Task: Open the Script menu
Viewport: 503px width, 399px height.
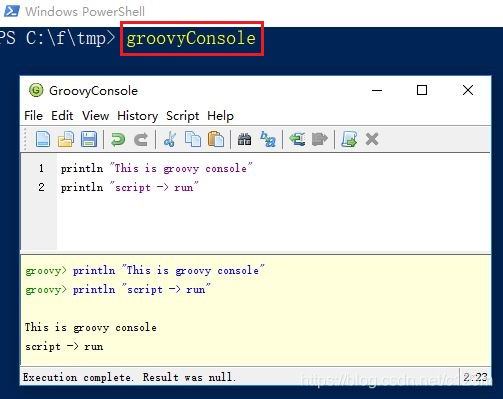Action: tap(182, 116)
